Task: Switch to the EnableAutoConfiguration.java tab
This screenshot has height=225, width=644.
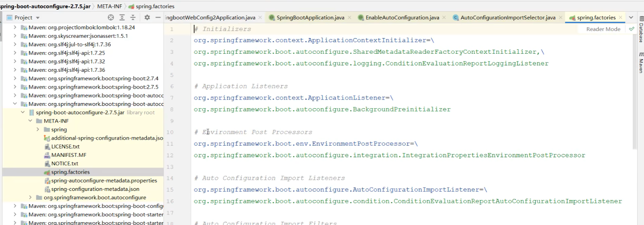Action: (402, 18)
